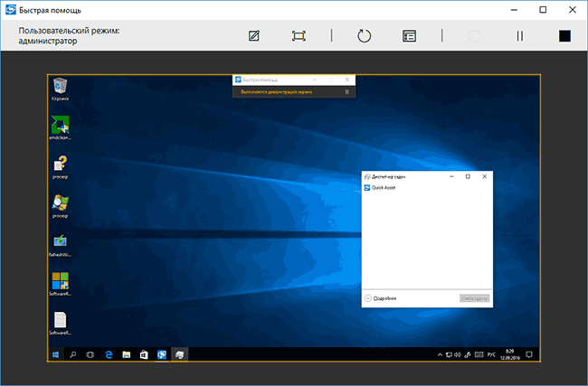The width and height of the screenshot is (588, 386).
Task: Minimize the remote Task Manager window
Action: (451, 176)
